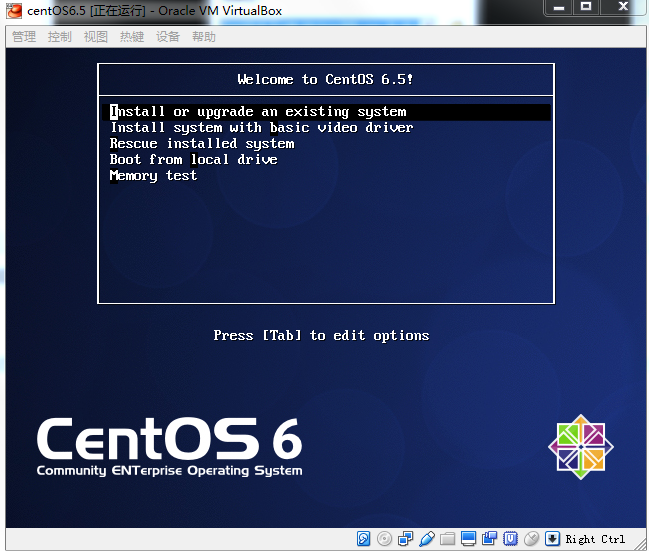This screenshot has height=551, width=649.
Task: Open the 视图 menu
Action: click(96, 37)
